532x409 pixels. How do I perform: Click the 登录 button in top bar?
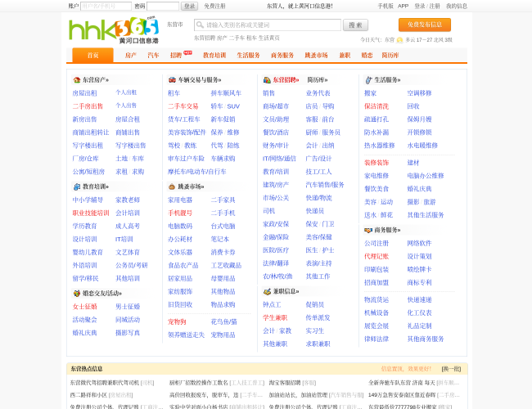click(189, 6)
